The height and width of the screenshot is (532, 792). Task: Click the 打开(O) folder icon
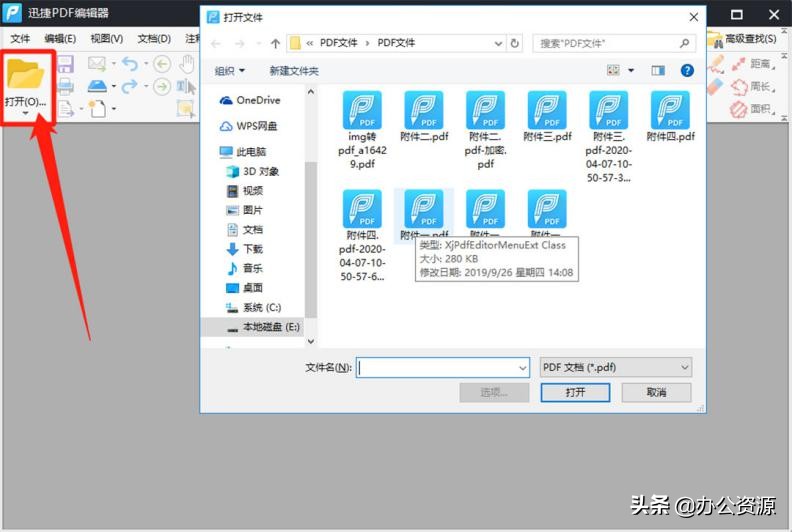25,74
